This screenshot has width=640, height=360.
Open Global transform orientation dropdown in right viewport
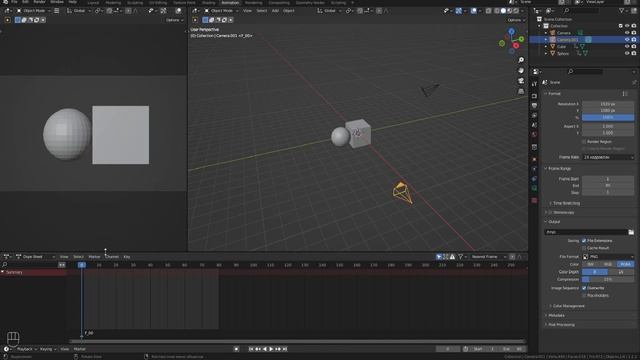(329, 11)
